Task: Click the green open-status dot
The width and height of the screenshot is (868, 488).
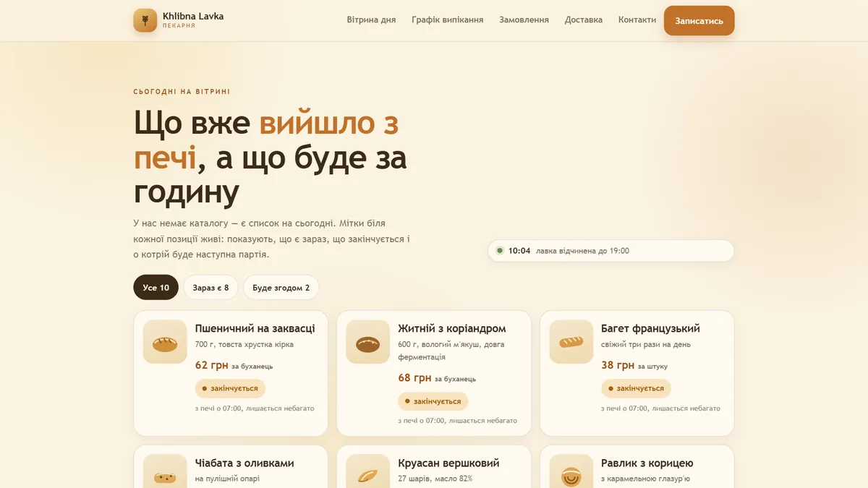Action: 499,251
